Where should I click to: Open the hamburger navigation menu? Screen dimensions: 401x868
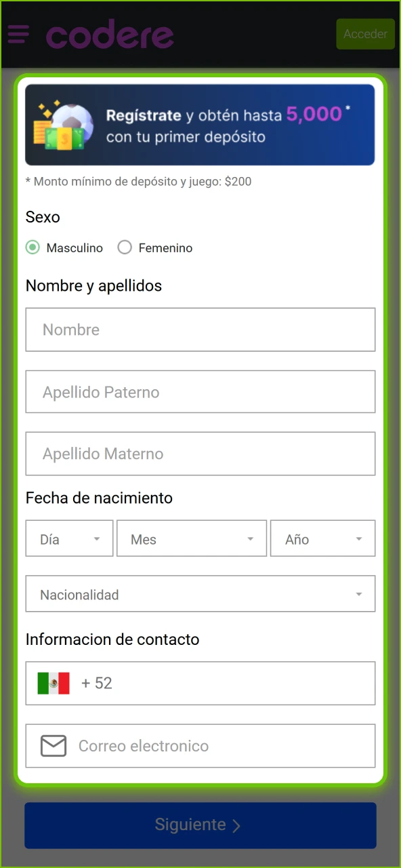click(18, 34)
